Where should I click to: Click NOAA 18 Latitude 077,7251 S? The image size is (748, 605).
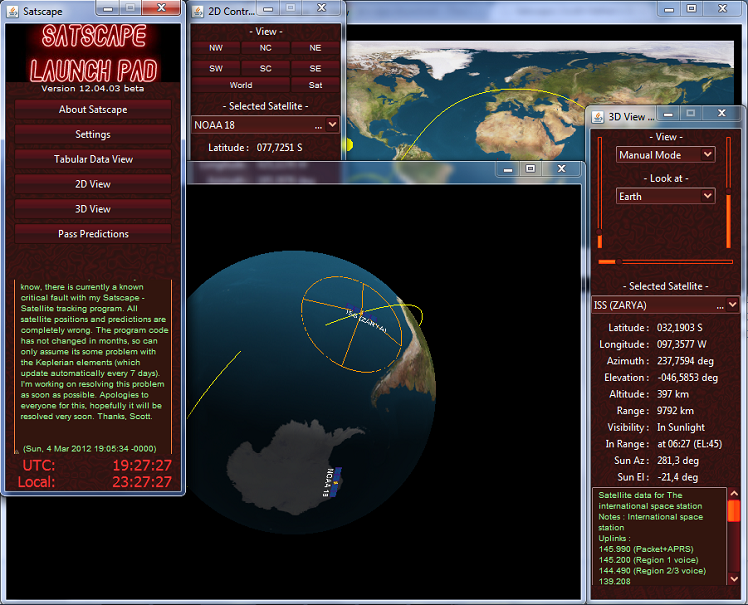[x=279, y=147]
